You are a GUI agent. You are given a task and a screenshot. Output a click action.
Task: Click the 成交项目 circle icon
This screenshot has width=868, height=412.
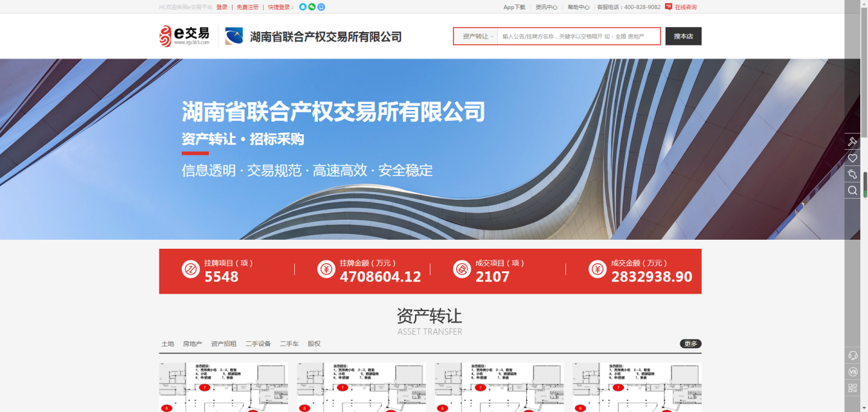tap(462, 269)
